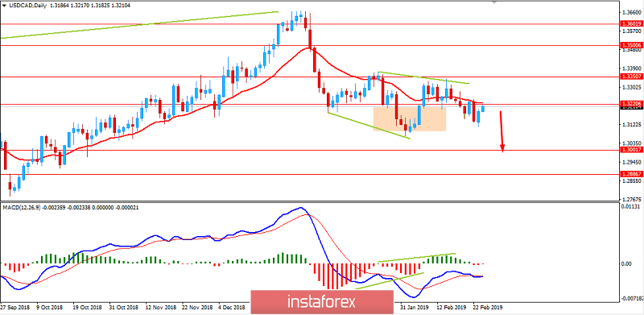Click the triangle icon beside USDCAD,Daily title
This screenshot has height=315, width=644.
point(4,5)
